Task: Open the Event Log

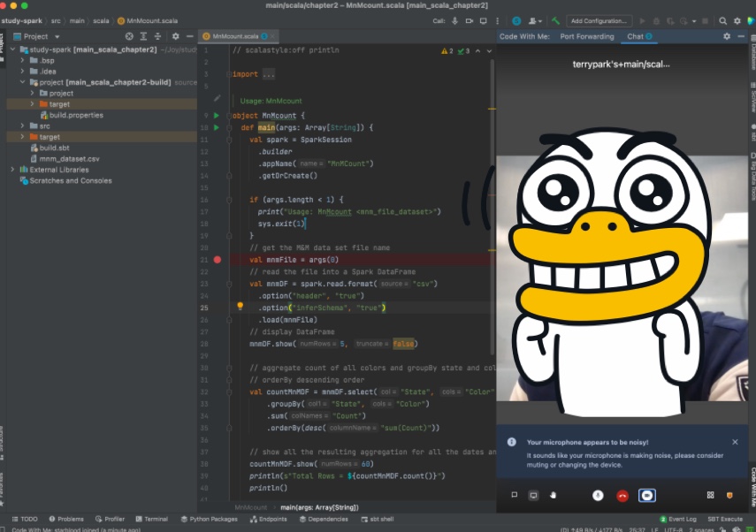Action: 678,519
